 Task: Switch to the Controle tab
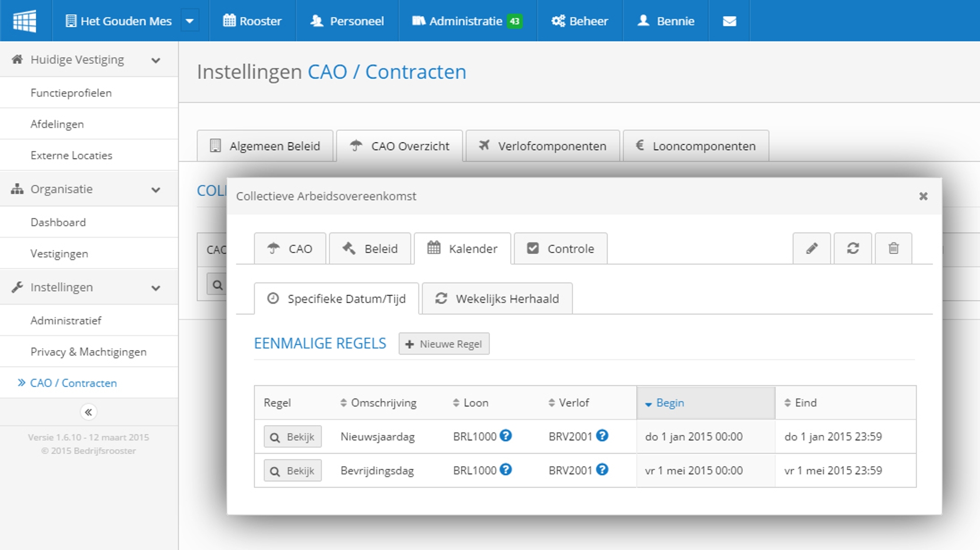(x=561, y=249)
